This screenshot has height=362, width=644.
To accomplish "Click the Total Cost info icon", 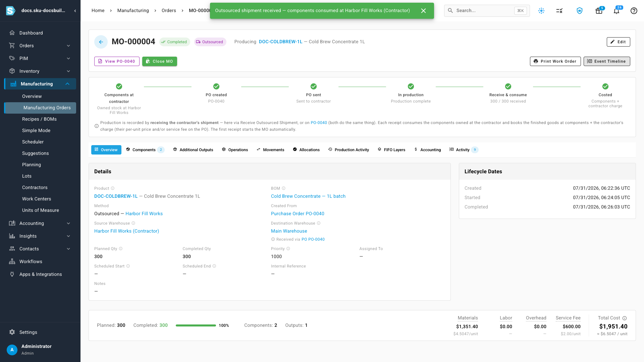I will pyautogui.click(x=625, y=318).
